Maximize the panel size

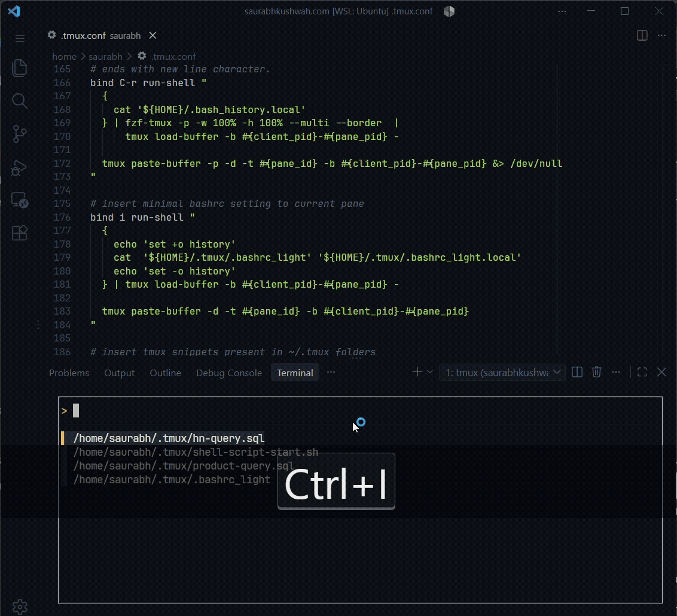pyautogui.click(x=642, y=372)
